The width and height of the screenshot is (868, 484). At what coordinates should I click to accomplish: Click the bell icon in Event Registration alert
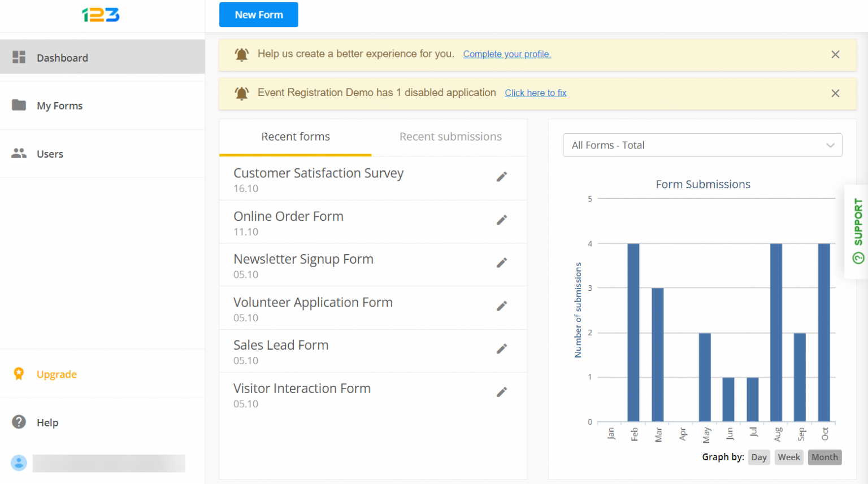[242, 93]
